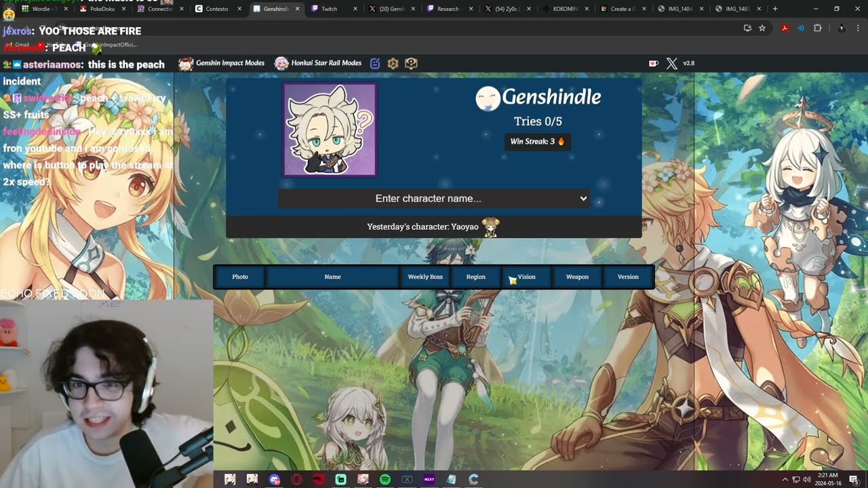Open the Genshin Impact Modes menu
The image size is (868, 488).
coord(222,64)
